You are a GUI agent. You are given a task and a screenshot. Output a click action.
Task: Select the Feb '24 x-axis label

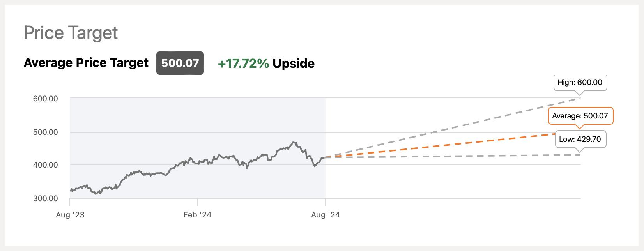point(197,215)
